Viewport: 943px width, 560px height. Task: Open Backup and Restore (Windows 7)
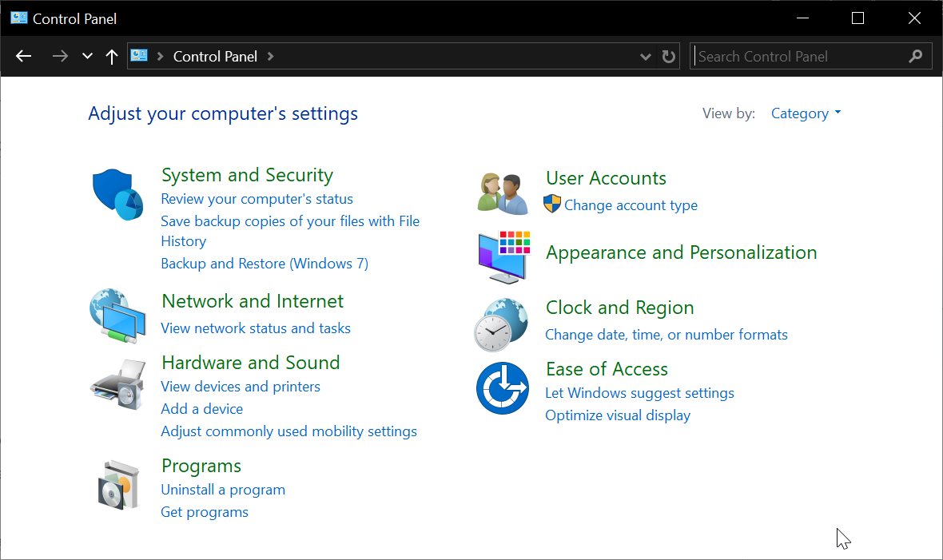pos(265,264)
